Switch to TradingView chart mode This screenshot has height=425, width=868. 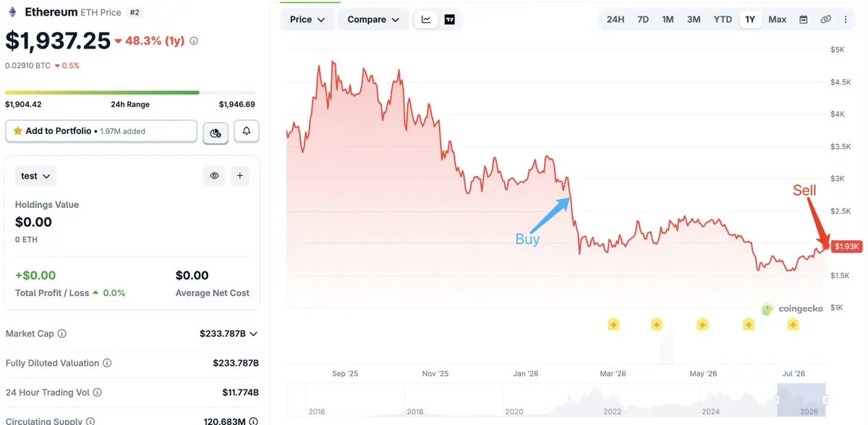coord(449,20)
